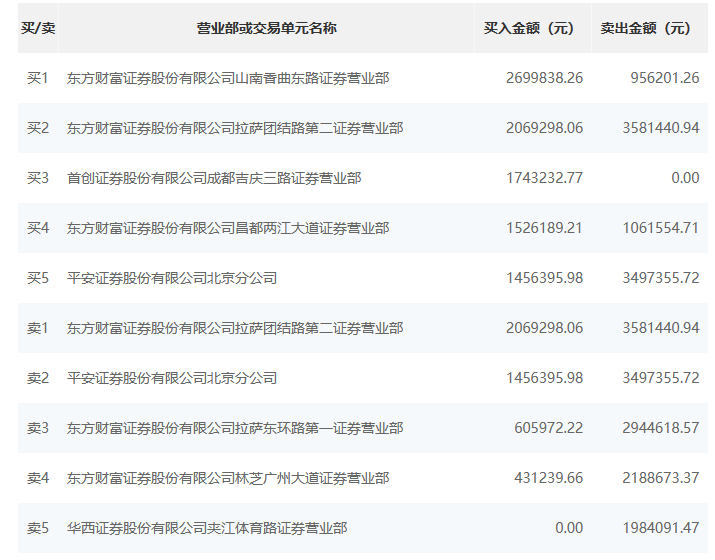The image size is (715, 560).
Task: Select the 买5 row label
Action: 38,278
